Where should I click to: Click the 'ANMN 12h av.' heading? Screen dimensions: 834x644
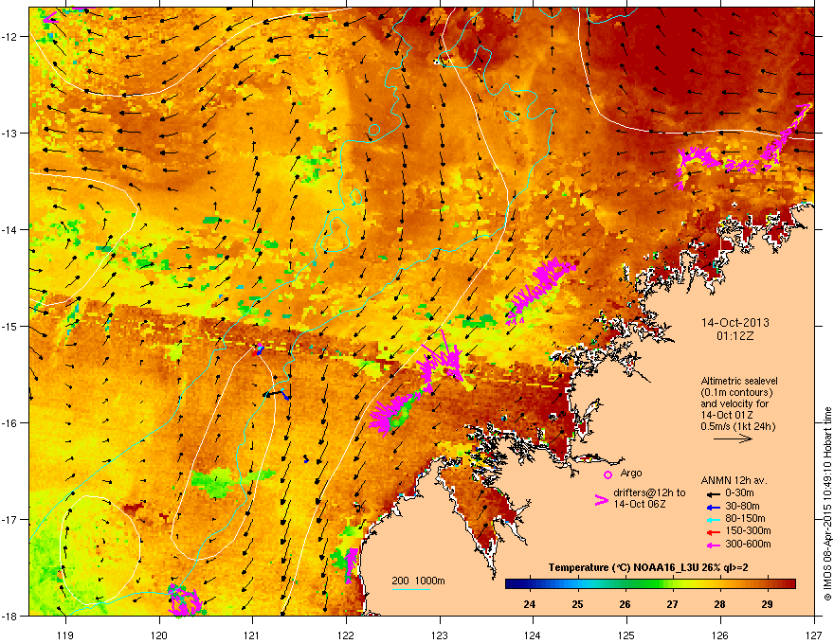734,481
